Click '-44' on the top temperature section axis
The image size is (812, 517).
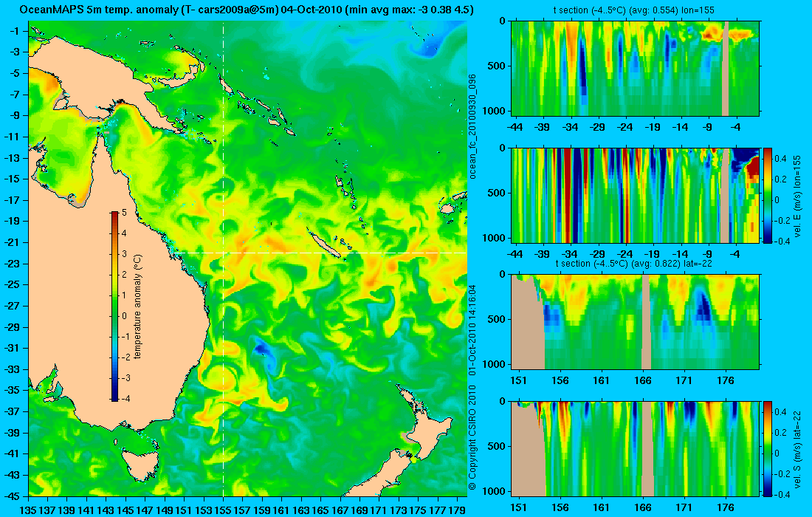[x=515, y=127]
